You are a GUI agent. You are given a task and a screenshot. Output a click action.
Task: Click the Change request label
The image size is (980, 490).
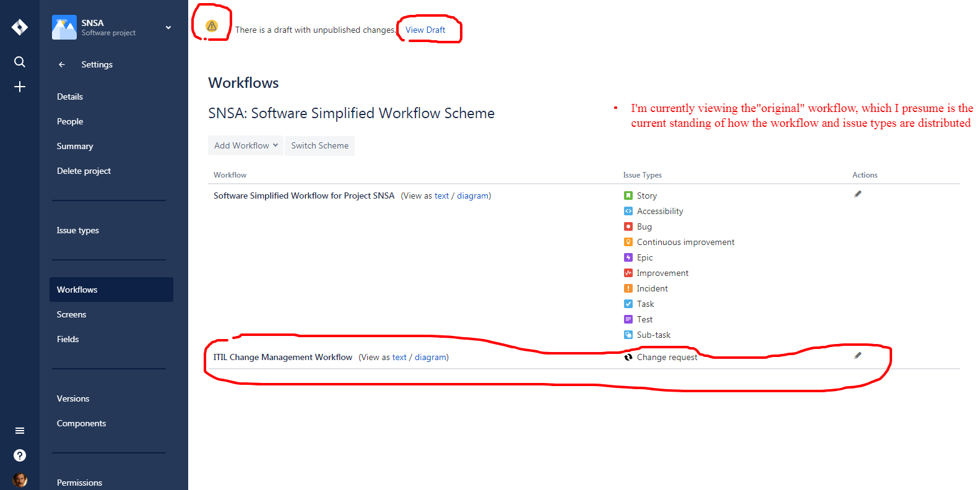pyautogui.click(x=667, y=357)
